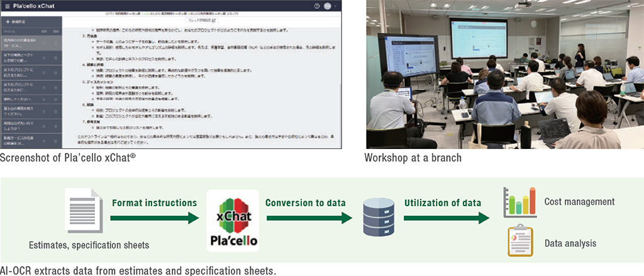Click the clipboard Data analysis icon
This screenshot has width=644, height=276.
[x=519, y=242]
